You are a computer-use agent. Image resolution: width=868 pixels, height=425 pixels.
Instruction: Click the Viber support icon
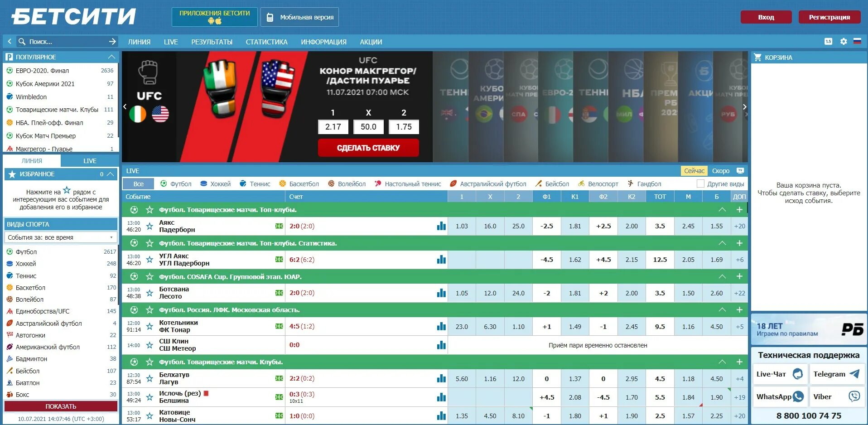pos(854,396)
